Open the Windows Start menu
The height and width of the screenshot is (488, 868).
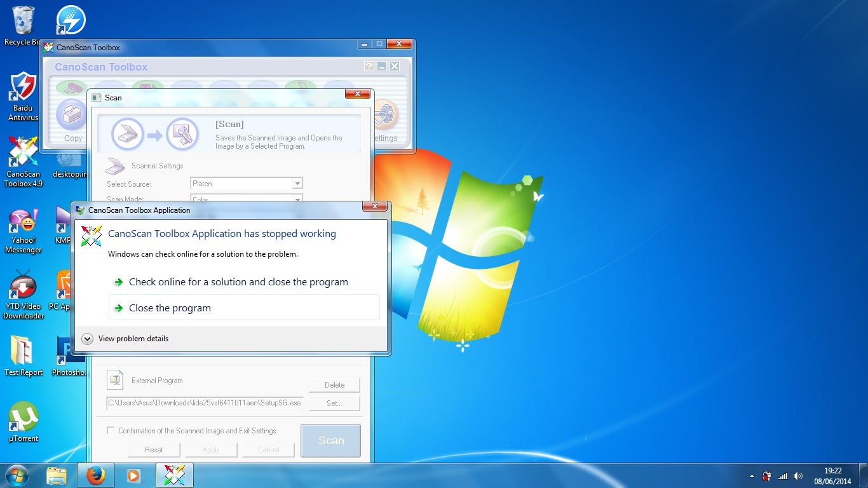point(17,475)
